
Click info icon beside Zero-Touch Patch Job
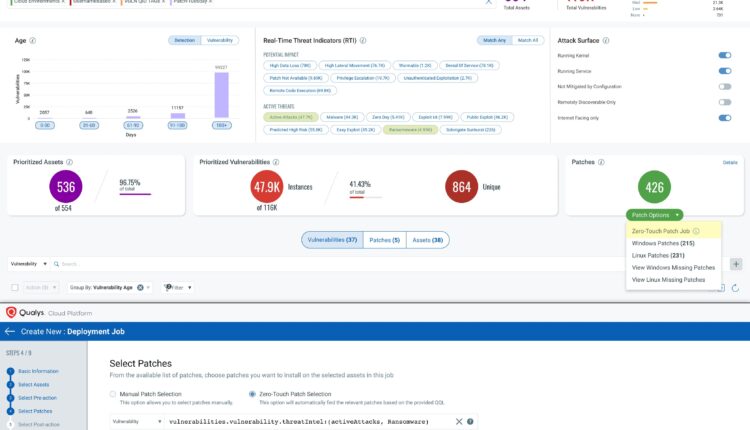click(696, 231)
